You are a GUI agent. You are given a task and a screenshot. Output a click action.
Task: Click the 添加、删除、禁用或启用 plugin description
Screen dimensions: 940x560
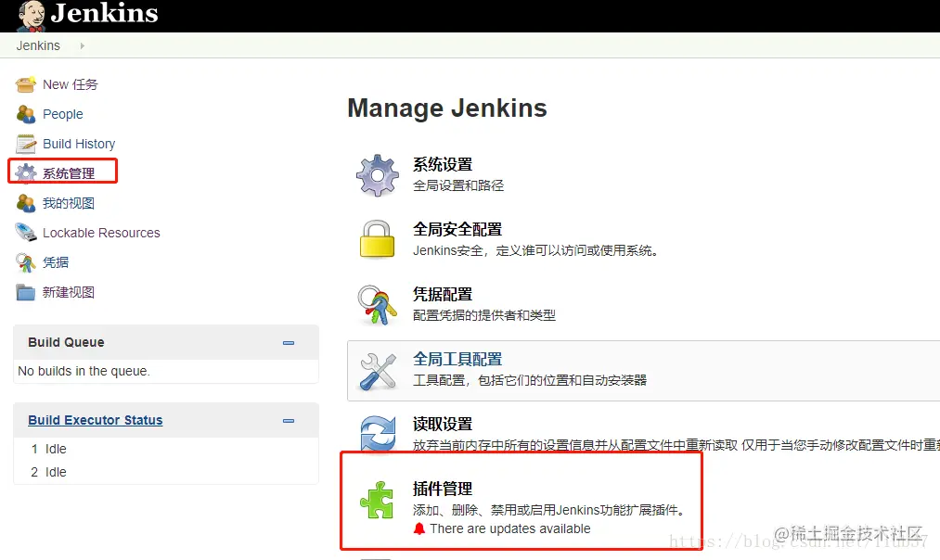tap(548, 510)
